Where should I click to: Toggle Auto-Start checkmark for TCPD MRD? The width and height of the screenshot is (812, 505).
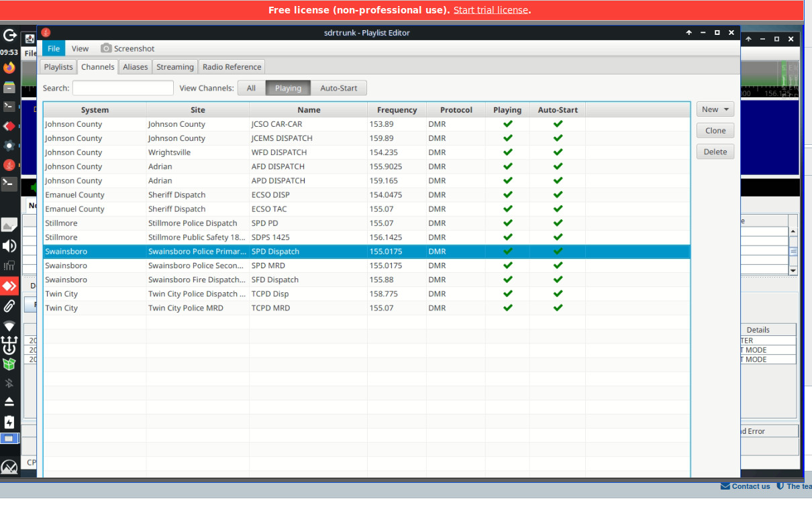point(558,308)
